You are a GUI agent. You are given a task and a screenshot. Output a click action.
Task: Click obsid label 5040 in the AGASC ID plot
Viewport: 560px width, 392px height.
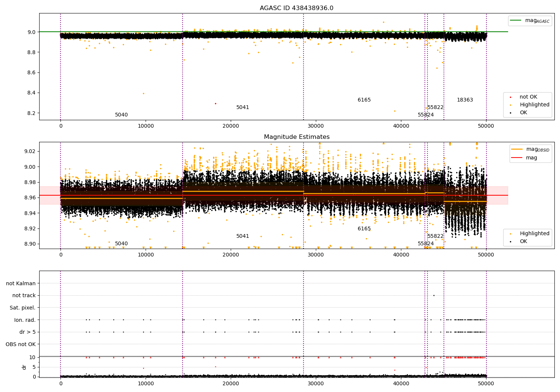coord(121,115)
